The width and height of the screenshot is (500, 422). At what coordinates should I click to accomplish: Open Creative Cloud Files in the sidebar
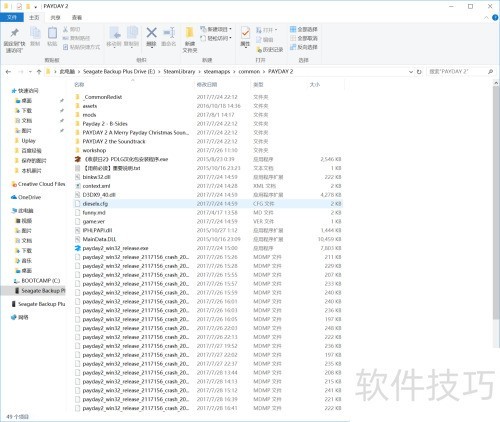38,184
